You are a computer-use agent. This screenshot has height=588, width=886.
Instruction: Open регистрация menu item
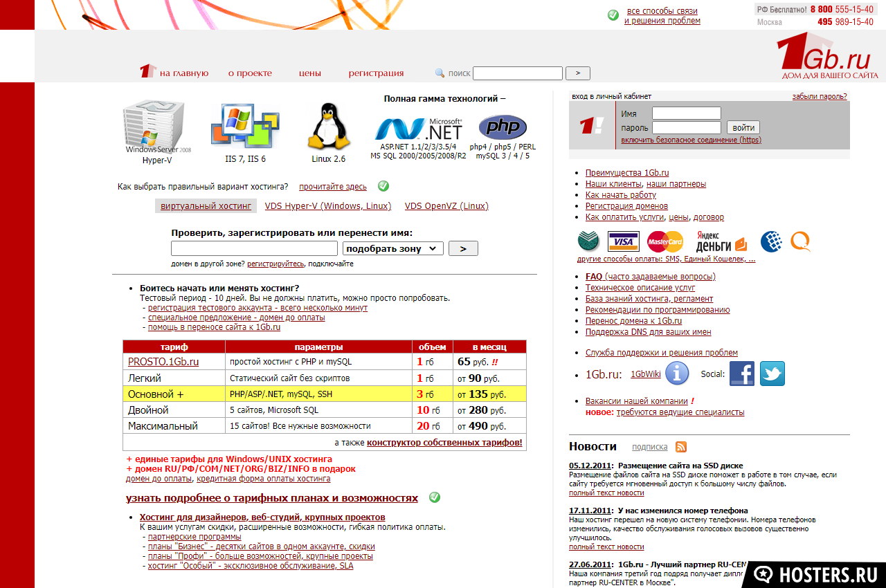(376, 73)
